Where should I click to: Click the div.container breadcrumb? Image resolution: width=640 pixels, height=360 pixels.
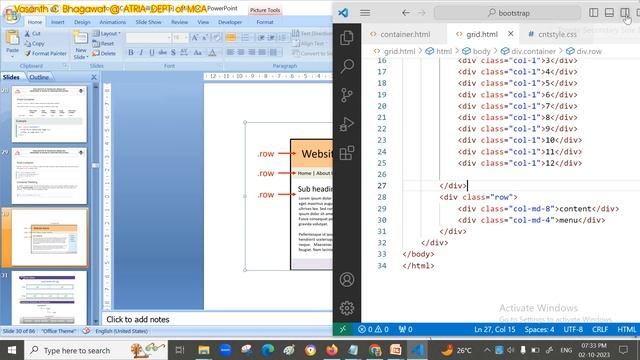coord(529,51)
